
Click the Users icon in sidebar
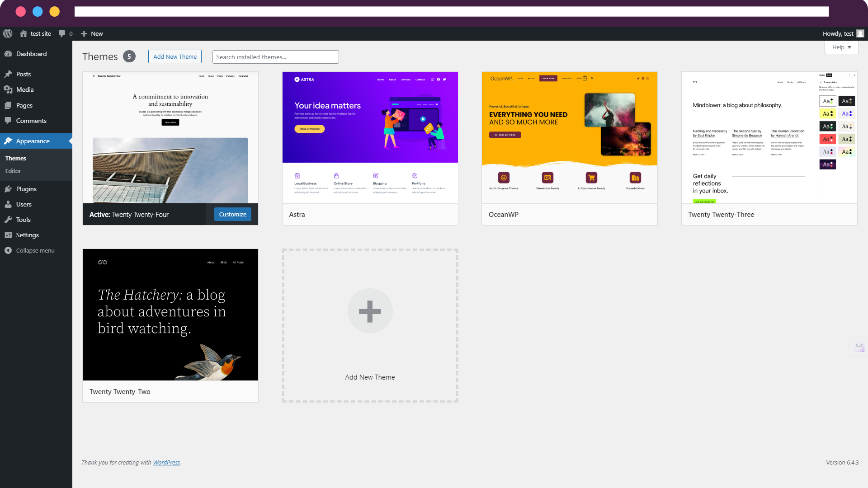pyautogui.click(x=8, y=204)
